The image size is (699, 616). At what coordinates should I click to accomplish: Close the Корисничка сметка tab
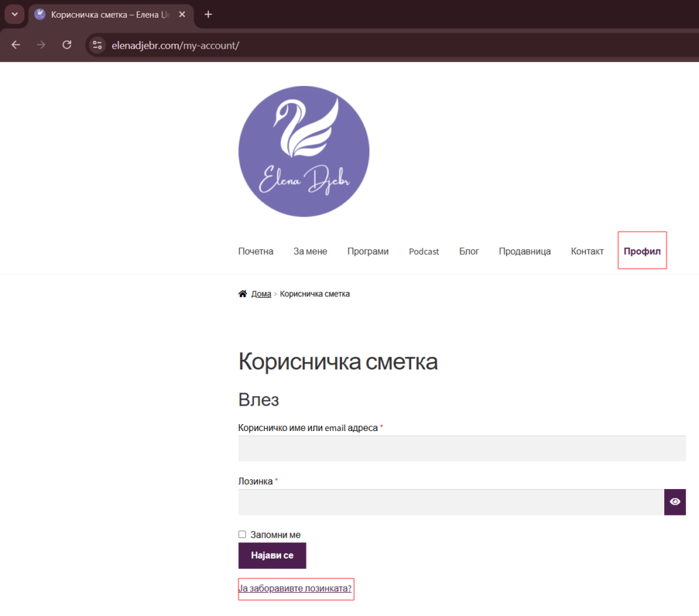(x=182, y=14)
